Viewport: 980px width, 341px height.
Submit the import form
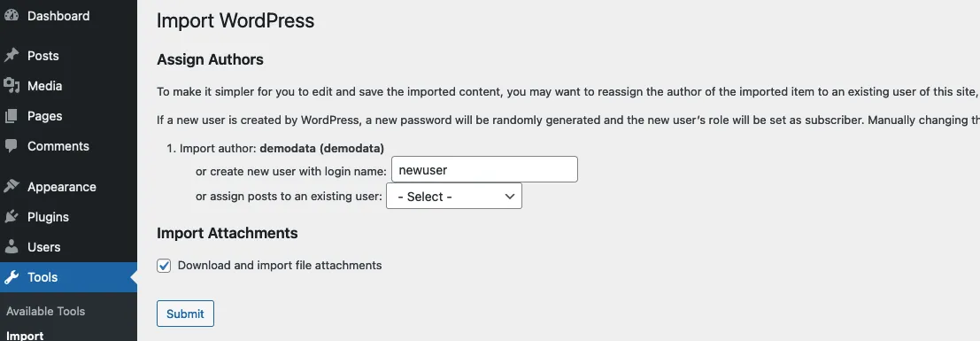click(x=185, y=314)
